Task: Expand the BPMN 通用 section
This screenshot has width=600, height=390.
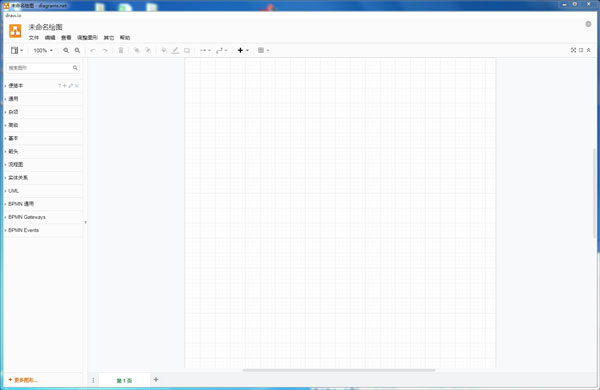Action: click(43, 204)
